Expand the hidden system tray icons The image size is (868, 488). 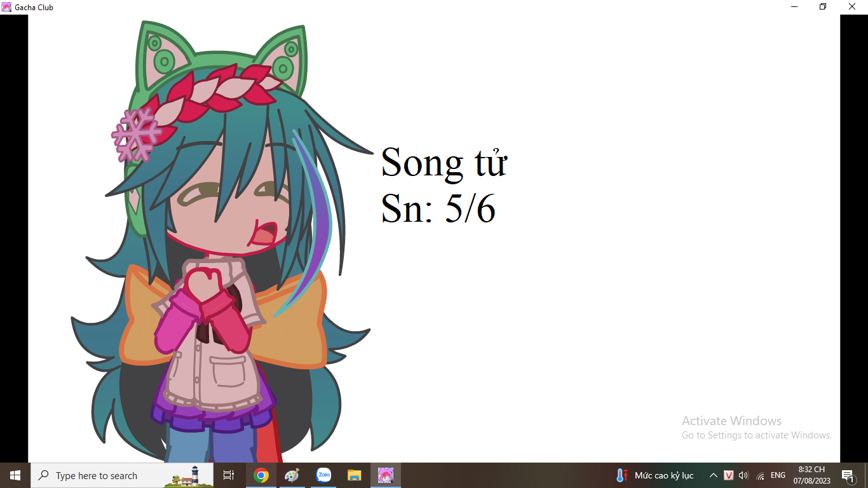coord(714,475)
